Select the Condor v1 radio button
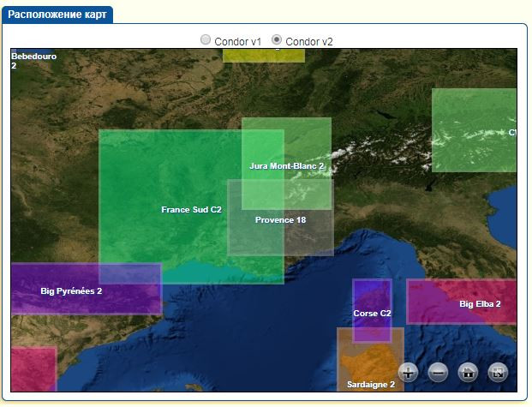Screen dimensions: 532x407 (206, 40)
